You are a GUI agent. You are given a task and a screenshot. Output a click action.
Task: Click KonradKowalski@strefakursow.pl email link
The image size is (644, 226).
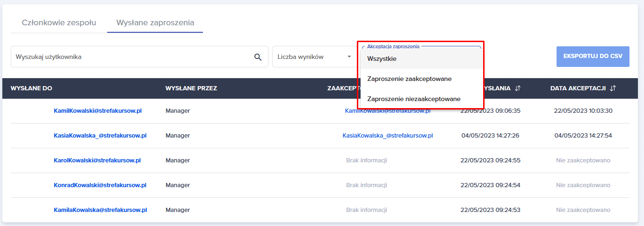tap(100, 185)
